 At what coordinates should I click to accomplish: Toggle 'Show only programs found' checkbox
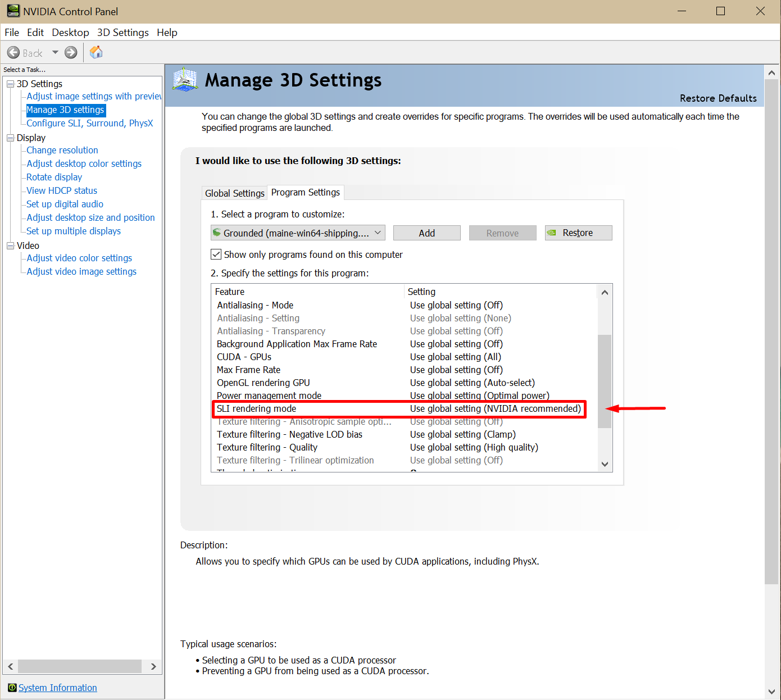tap(216, 254)
